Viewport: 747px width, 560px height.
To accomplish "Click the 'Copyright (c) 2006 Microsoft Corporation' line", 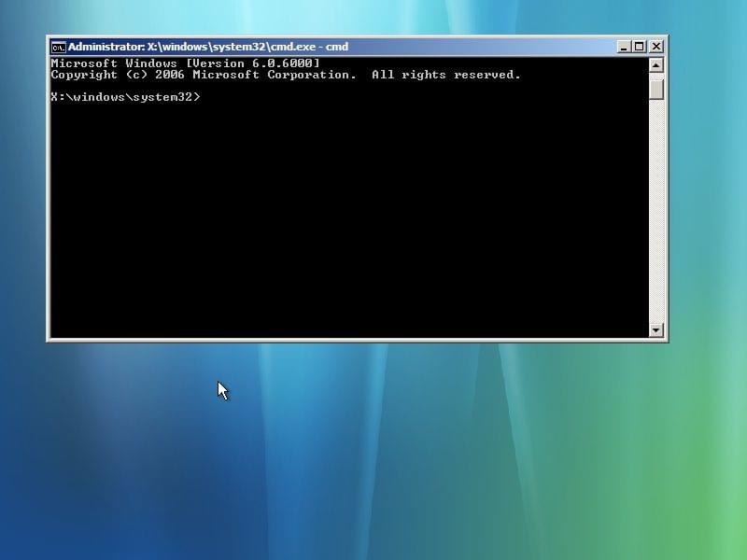I will point(286,75).
